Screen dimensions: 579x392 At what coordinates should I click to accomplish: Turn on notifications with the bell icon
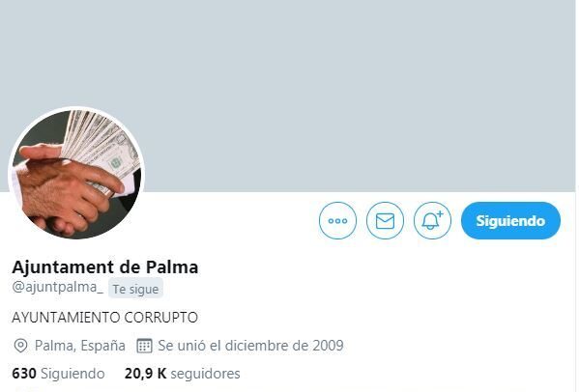click(x=432, y=220)
